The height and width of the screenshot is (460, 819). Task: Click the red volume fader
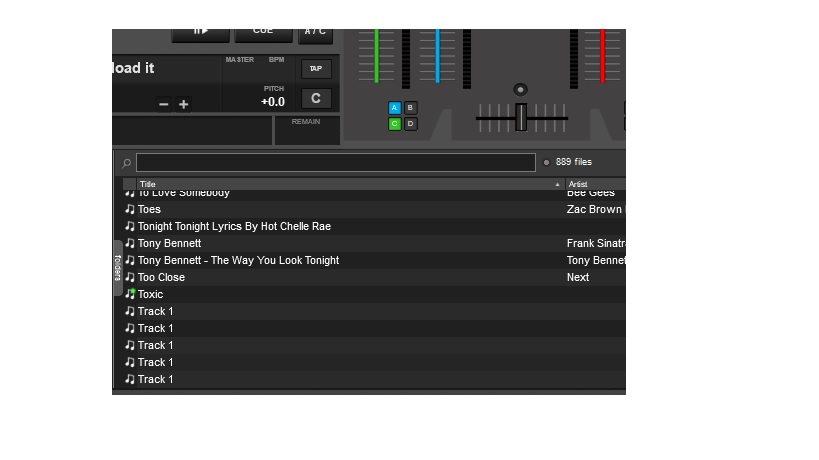tap(602, 56)
